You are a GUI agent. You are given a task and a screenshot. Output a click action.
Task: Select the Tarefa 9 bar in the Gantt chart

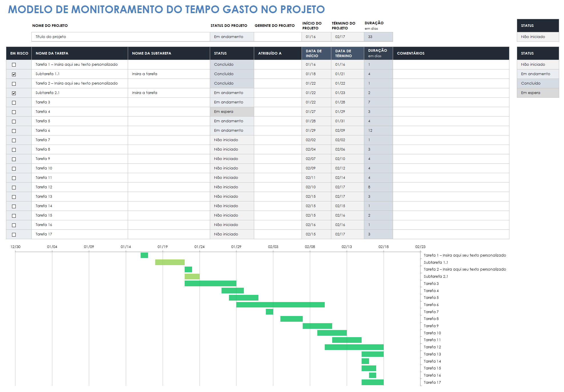click(x=317, y=326)
